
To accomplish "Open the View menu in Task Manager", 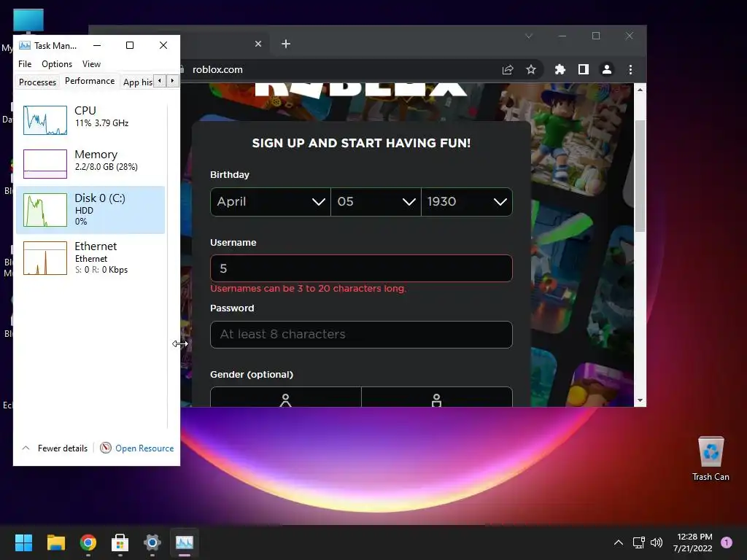I will [x=91, y=64].
